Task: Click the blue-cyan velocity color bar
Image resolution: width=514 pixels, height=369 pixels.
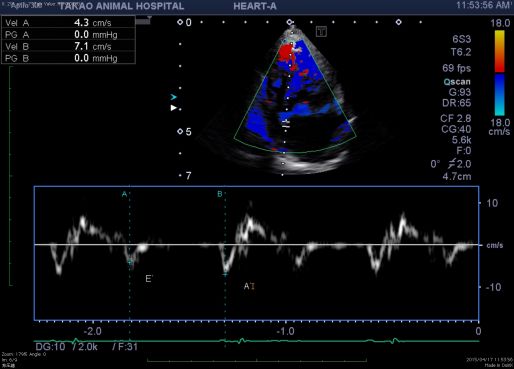Action: (499, 95)
